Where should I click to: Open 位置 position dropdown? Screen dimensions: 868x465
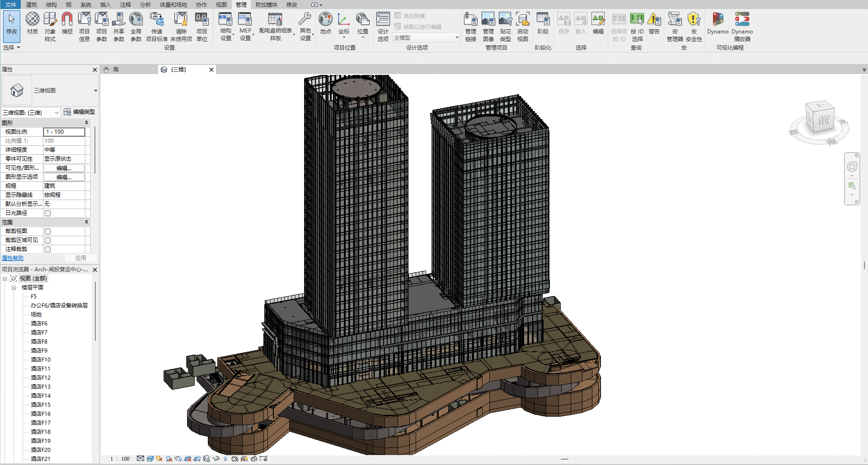363,25
